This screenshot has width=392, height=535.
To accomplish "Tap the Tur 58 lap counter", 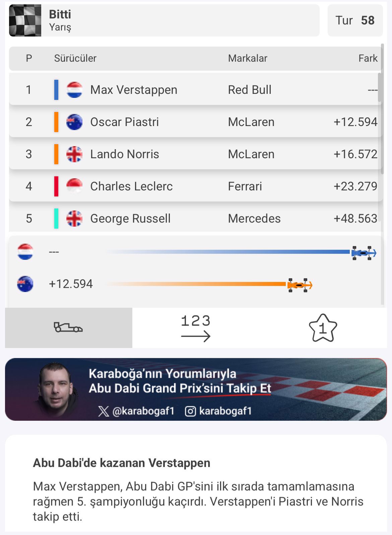I will point(355,20).
